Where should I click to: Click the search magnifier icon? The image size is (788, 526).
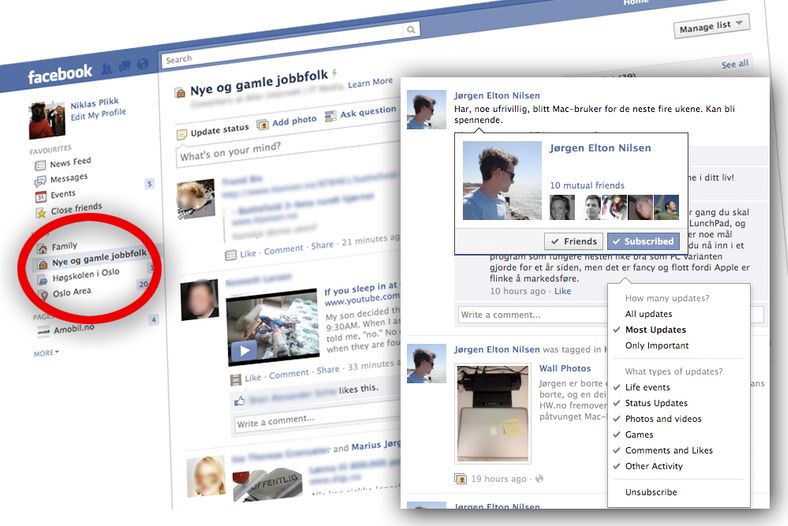411,30
